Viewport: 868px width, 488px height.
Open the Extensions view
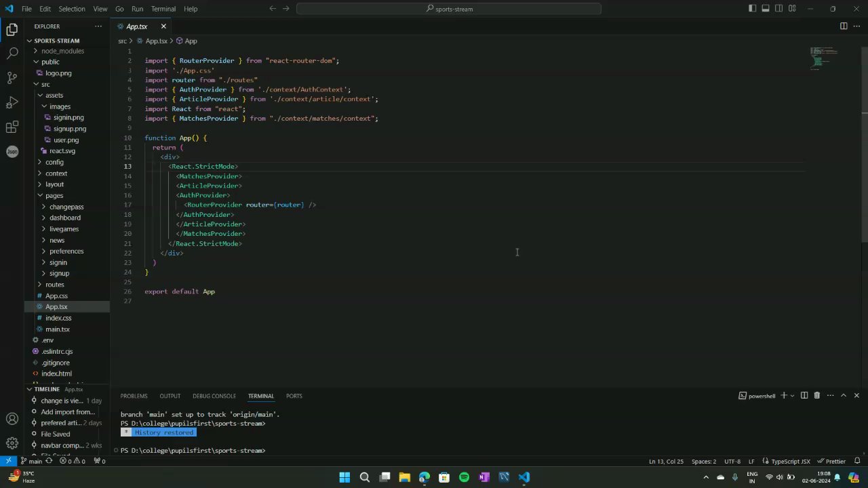12,127
